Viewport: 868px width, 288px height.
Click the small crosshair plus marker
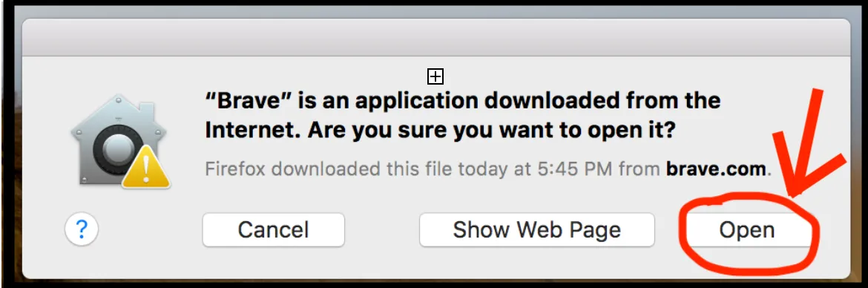435,76
